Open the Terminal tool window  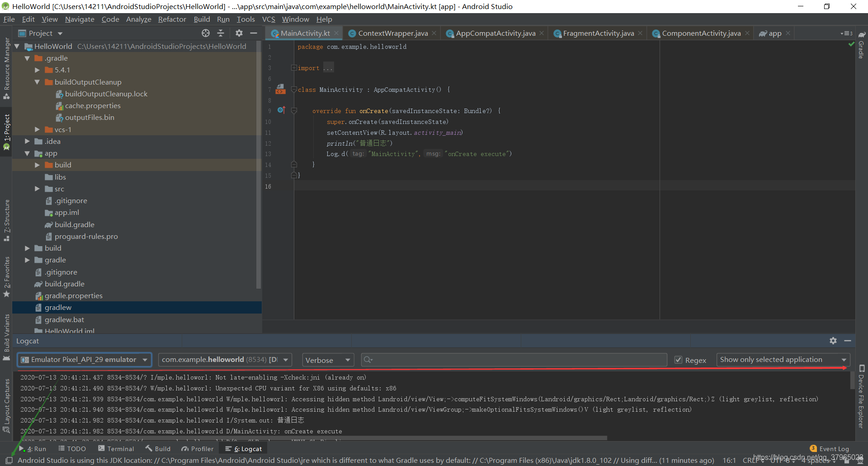(x=116, y=449)
